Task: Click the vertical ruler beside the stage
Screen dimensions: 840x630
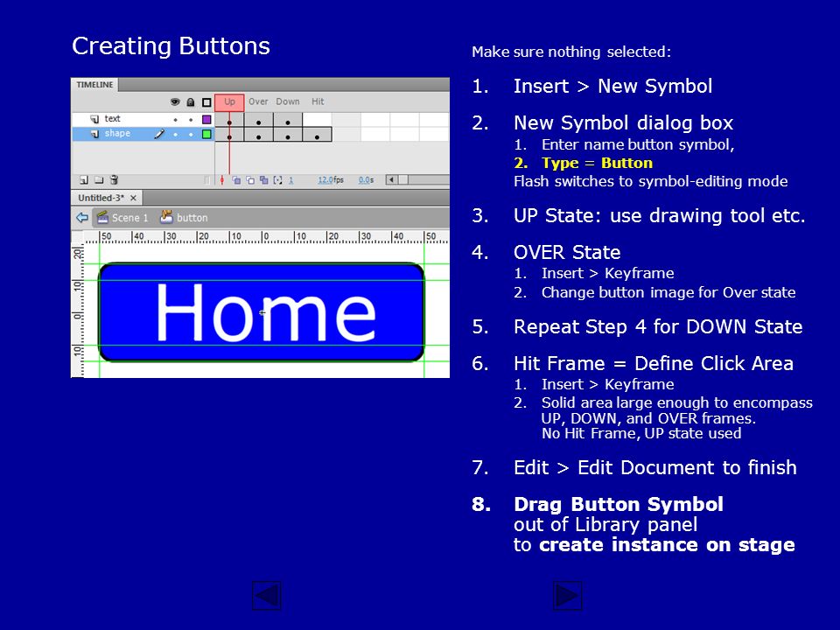Action: [78, 311]
